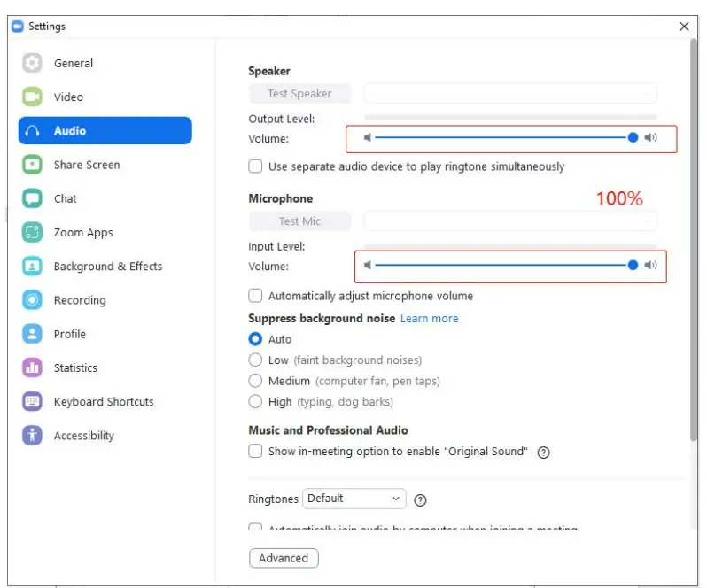Select the Recording icon in sidebar
This screenshot has width=707, height=588.
pyautogui.click(x=33, y=300)
